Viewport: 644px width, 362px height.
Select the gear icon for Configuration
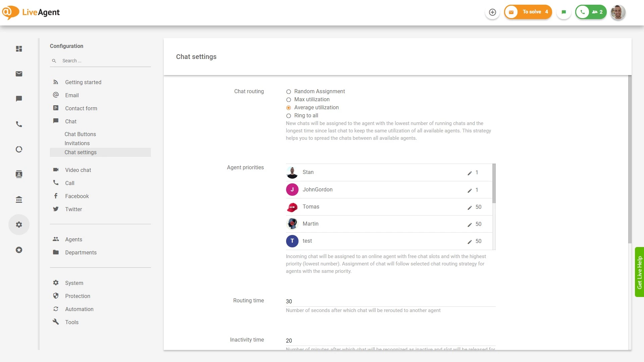coord(19,225)
